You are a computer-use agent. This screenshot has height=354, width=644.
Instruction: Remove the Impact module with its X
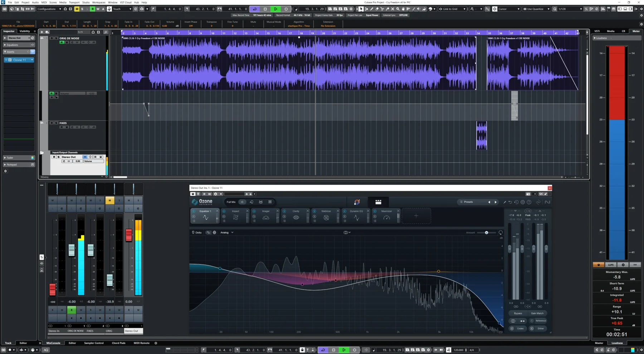tap(247, 211)
